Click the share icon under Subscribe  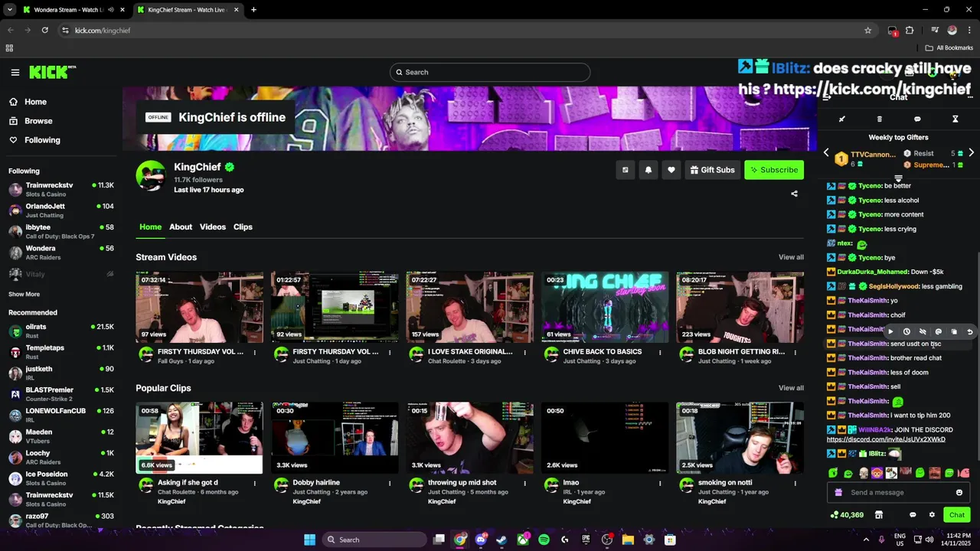coord(794,194)
